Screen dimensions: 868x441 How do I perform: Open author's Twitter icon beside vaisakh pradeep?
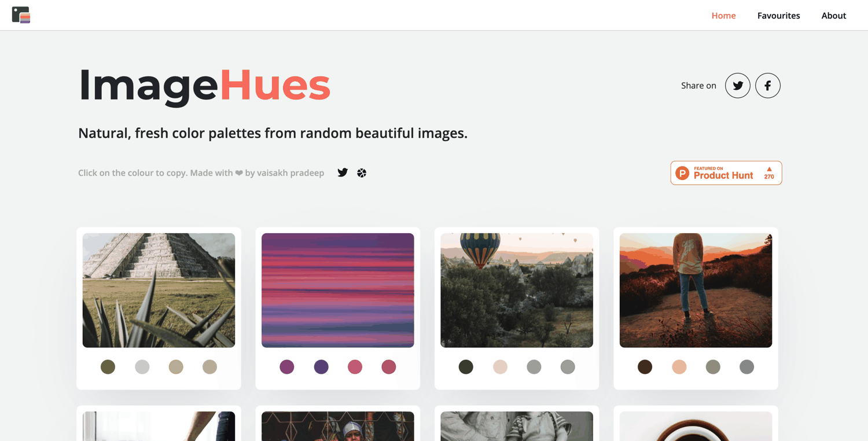coord(343,172)
